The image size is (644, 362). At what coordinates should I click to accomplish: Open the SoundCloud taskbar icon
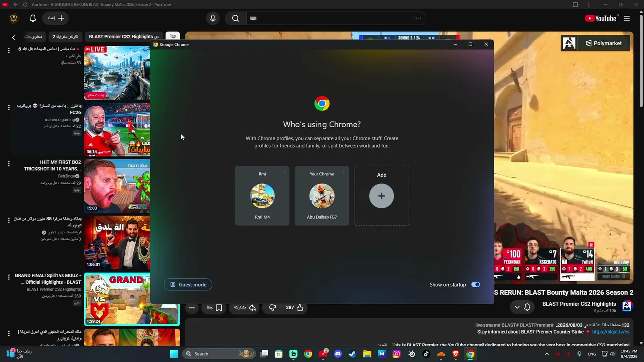(441, 354)
